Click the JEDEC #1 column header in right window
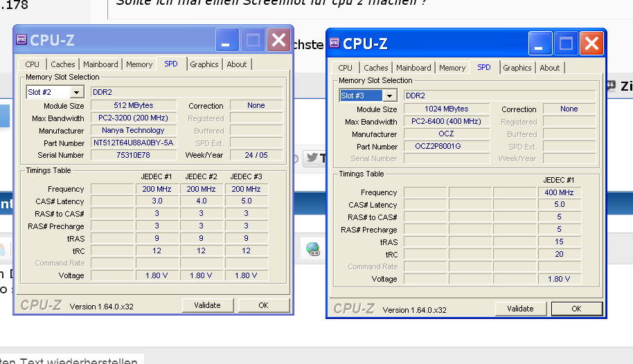Screen dimensions: 633x364 coord(559,180)
